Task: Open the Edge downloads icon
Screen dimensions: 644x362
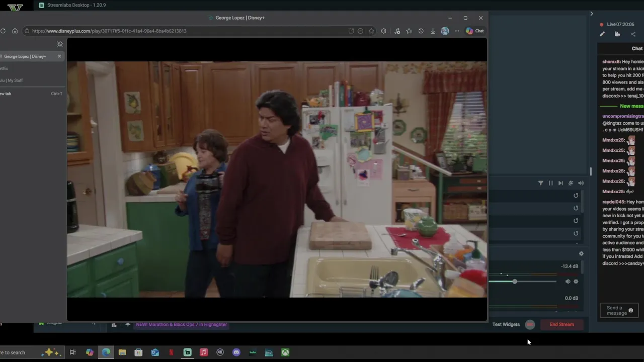Action: pos(433,31)
